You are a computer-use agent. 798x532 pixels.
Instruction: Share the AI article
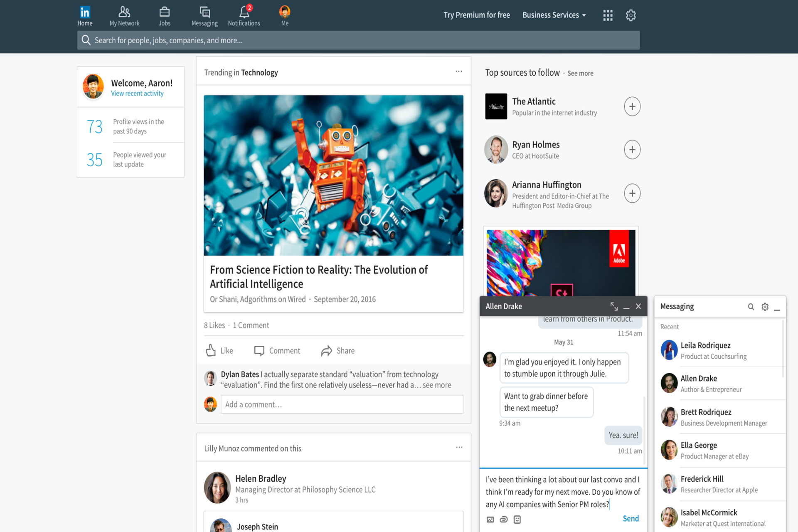point(337,350)
